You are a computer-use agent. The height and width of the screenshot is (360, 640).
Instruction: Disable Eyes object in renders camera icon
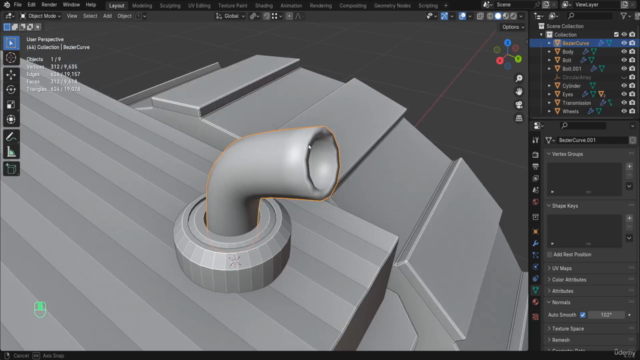(x=632, y=94)
